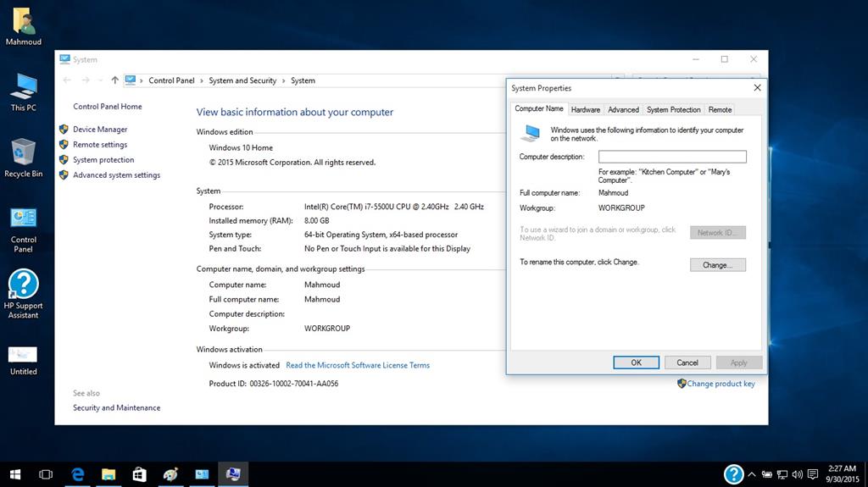Open Control Panel desktop shortcut

click(x=23, y=230)
